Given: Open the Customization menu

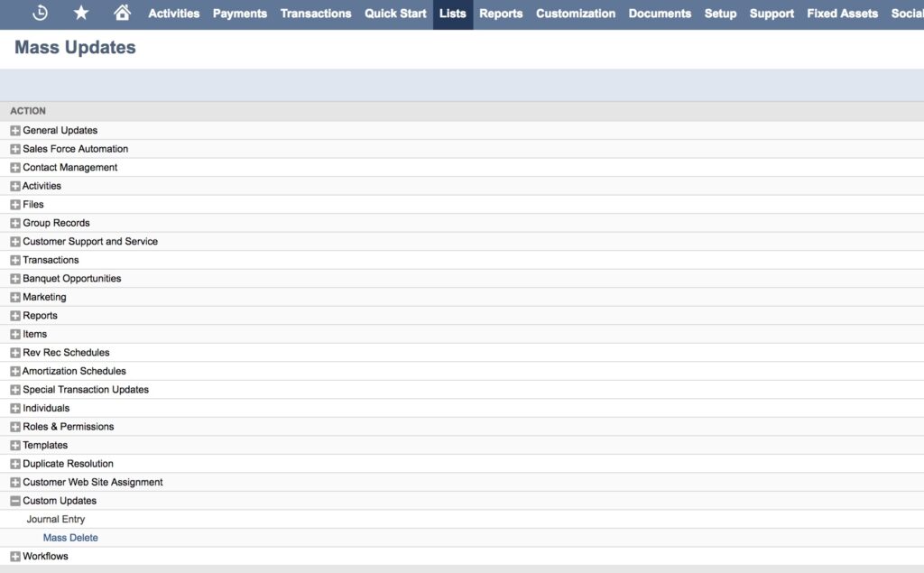Looking at the screenshot, I should 576,14.
